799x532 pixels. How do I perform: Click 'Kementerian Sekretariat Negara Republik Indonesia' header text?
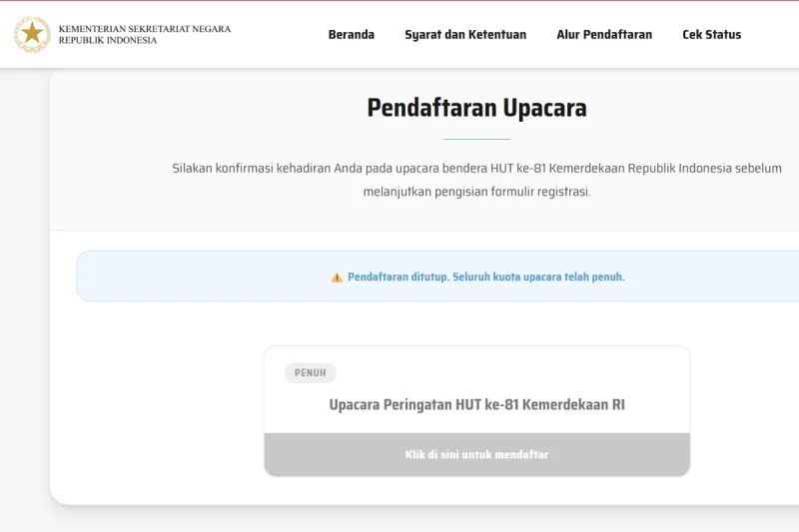[x=145, y=35]
